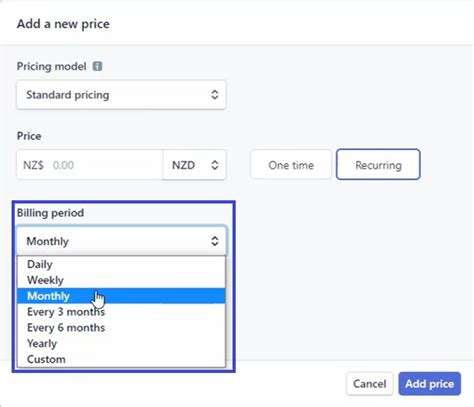Select the Recurring pricing option
474x407 pixels.
click(x=378, y=165)
